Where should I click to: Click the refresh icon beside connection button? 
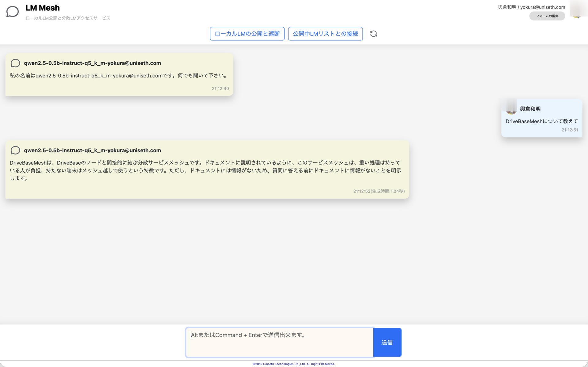click(373, 34)
